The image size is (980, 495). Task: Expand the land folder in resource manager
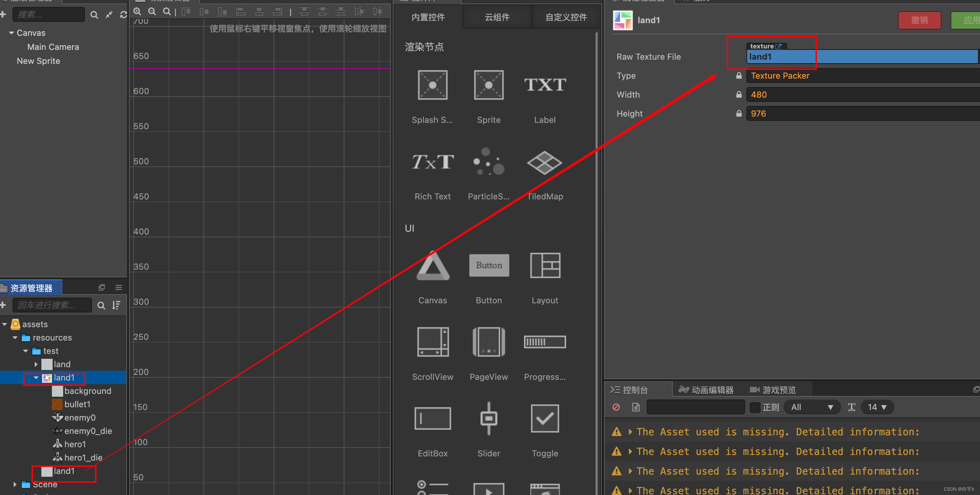36,364
